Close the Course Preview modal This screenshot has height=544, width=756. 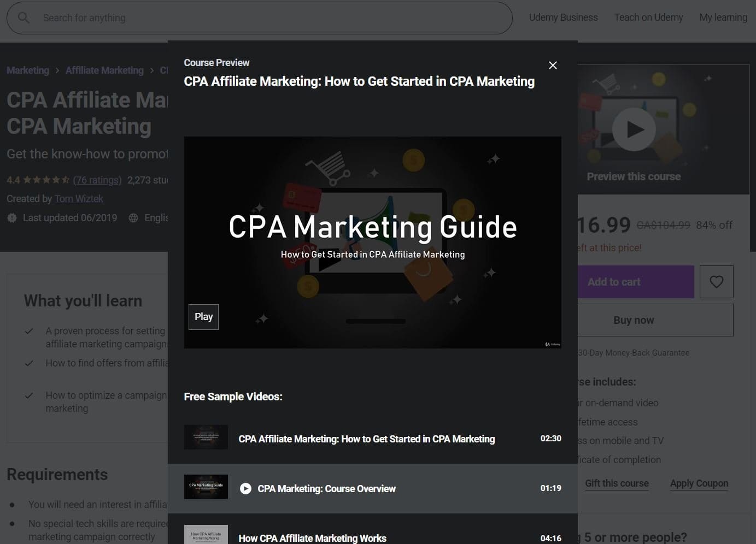click(553, 65)
